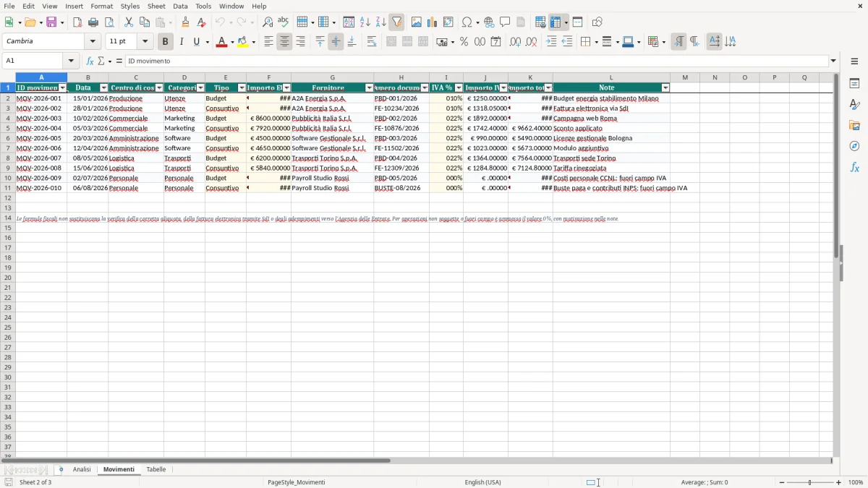Open the filter dropdown on the Fornitore column
The image size is (868, 488).
click(369, 88)
